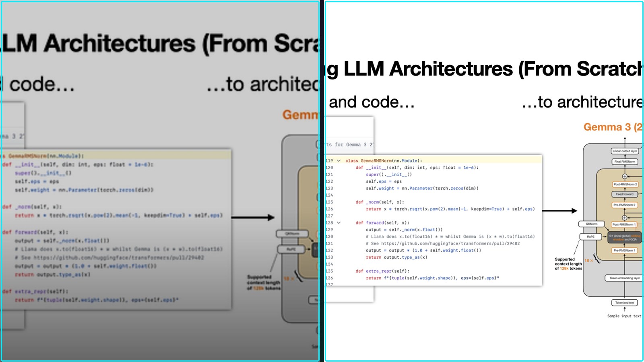This screenshot has height=362, width=644.
Task: Click the orange '18 ×' repeat label
Action: point(589,261)
